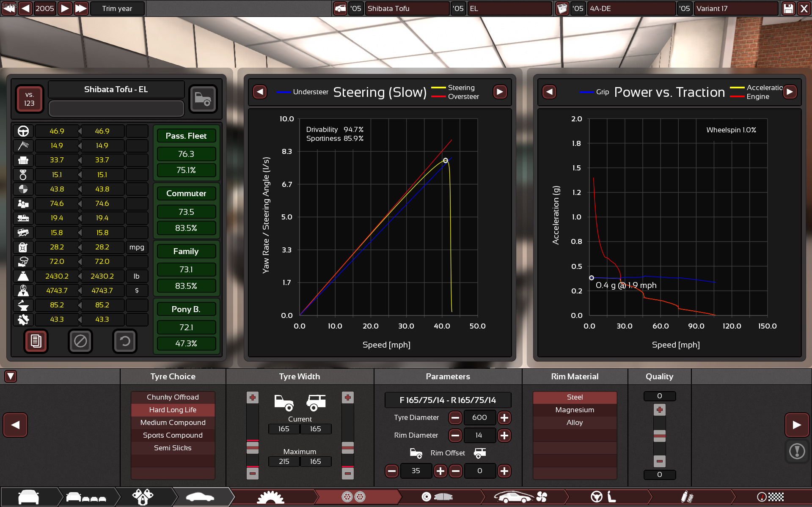Image resolution: width=812 pixels, height=507 pixels.
Task: Select Alloy rim material
Action: 575,422
